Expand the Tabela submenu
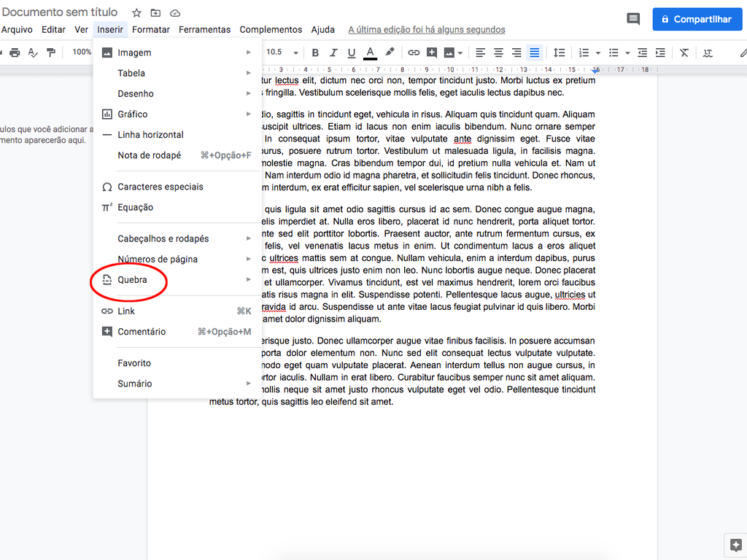 177,73
